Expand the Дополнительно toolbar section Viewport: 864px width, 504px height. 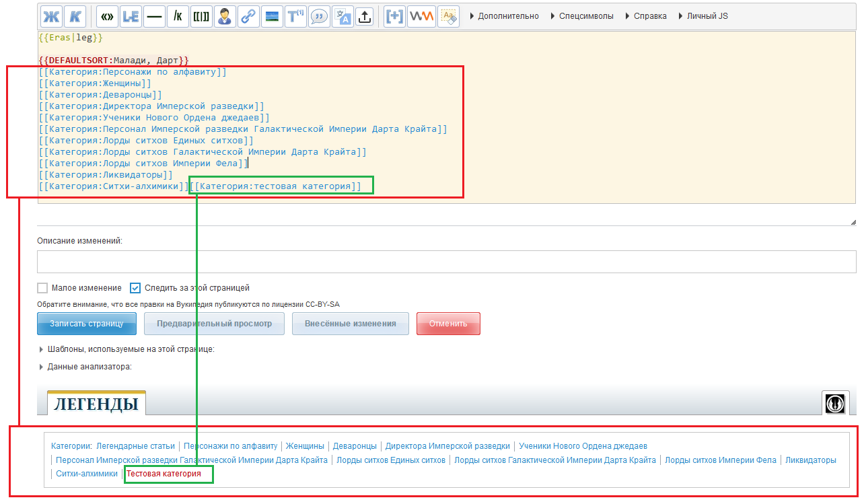coord(504,16)
